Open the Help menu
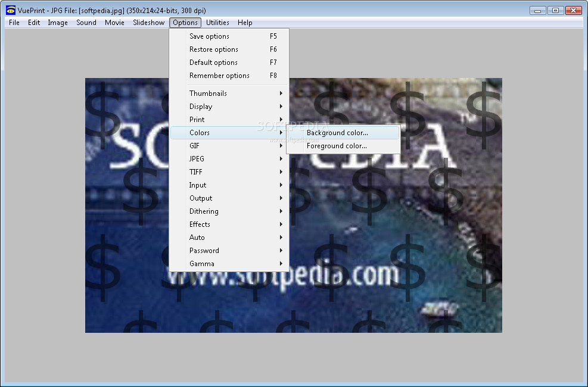Image resolution: width=588 pixels, height=387 pixels. point(245,23)
